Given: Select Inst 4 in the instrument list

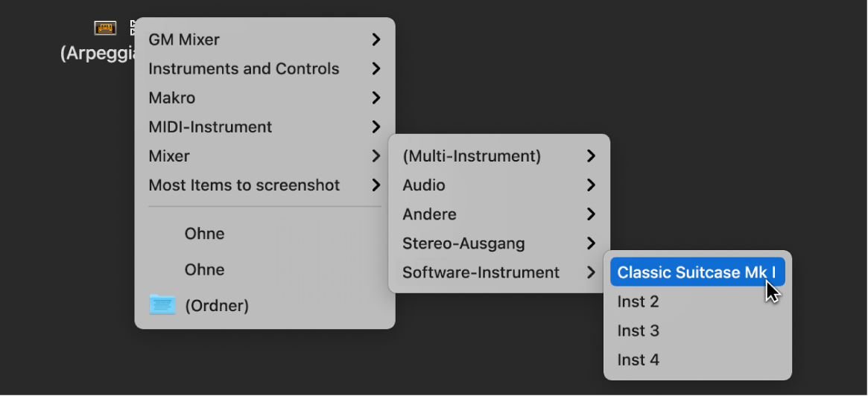Looking at the screenshot, I should pos(639,360).
